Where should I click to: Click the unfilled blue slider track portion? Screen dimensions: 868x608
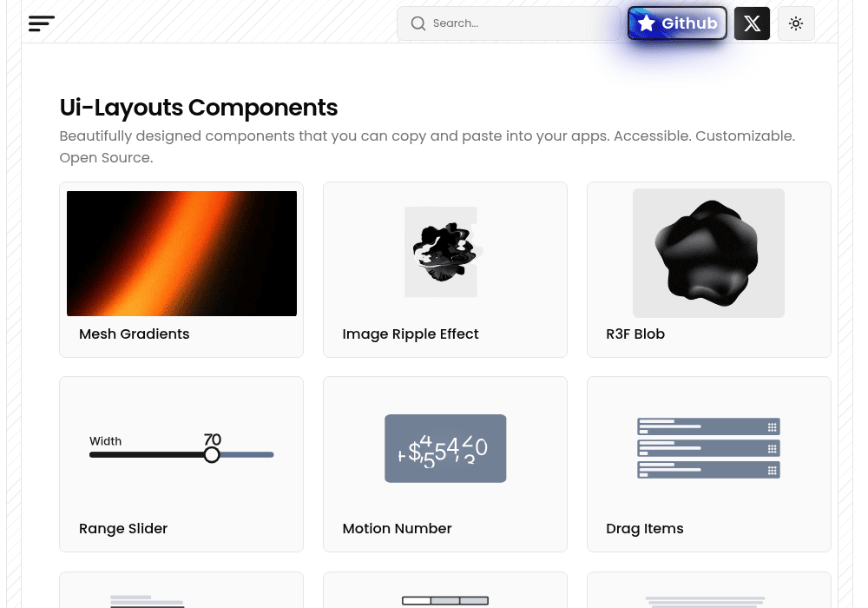(x=247, y=454)
